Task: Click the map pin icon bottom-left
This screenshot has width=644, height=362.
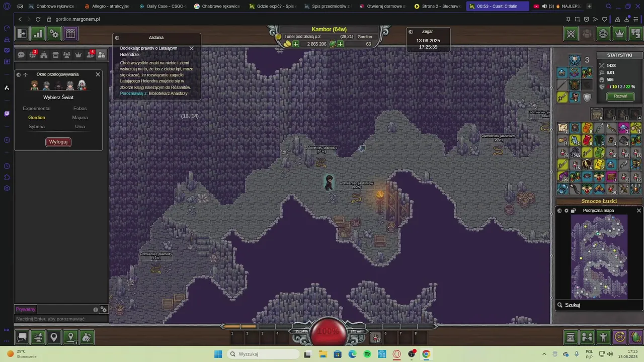Action: pos(54,337)
